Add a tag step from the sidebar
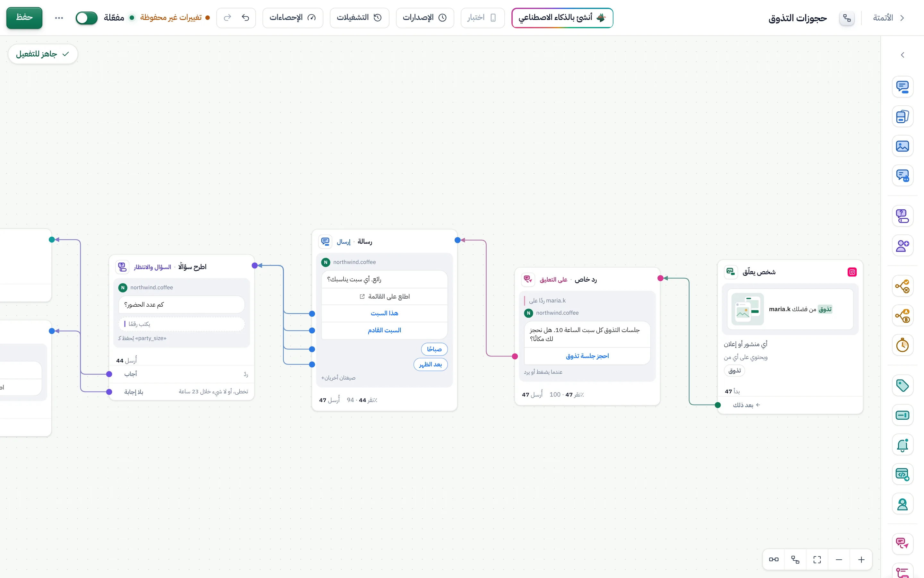Screen dimensions: 924x578 click(x=902, y=385)
